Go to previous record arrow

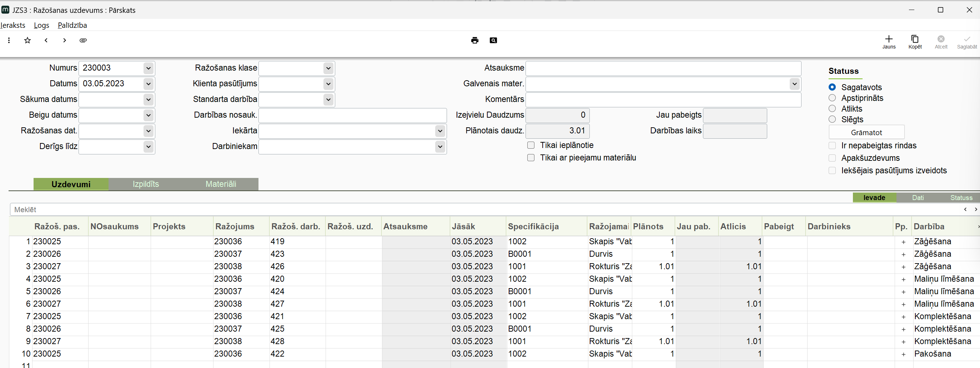(46, 40)
